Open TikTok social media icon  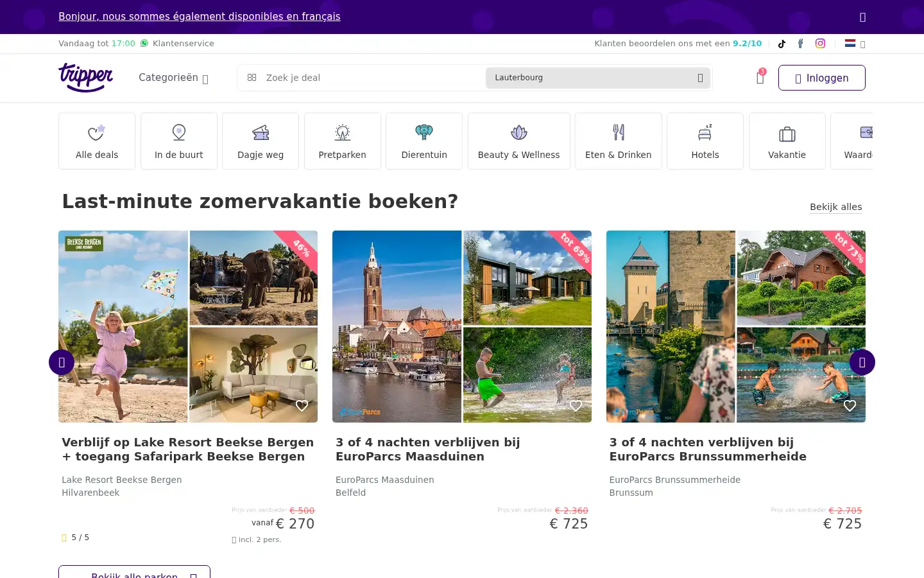[x=782, y=44]
